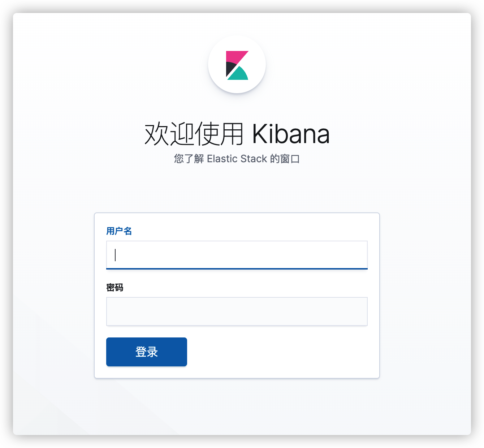This screenshot has width=484, height=448.
Task: Click the teal bottom section of Kibana logo
Action: 239,74
